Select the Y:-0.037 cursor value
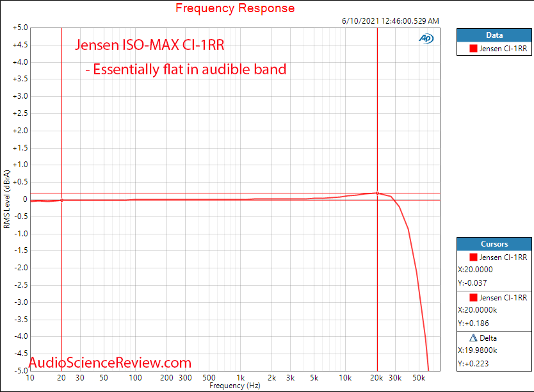Screen dimensions: 534x392 pos(473,283)
